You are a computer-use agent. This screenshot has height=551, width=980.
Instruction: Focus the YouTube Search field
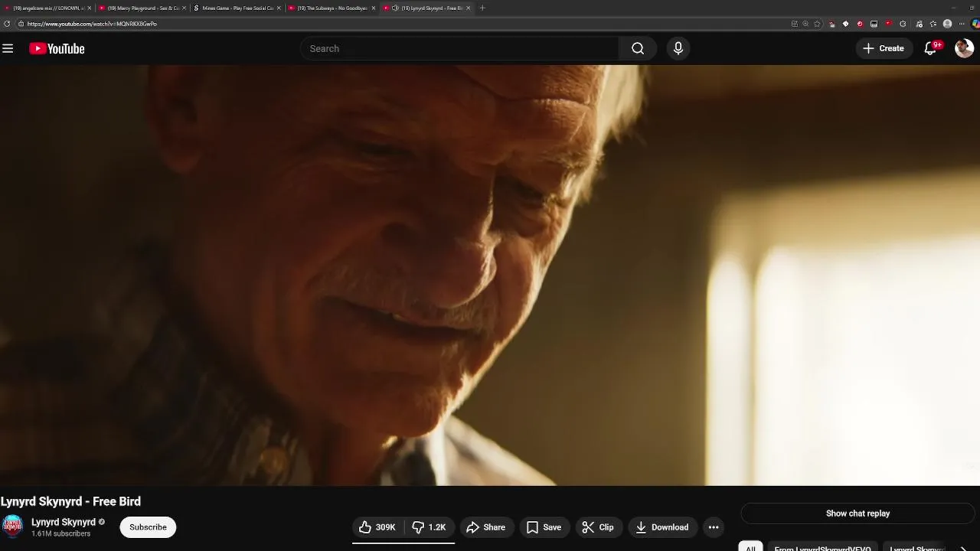(459, 48)
